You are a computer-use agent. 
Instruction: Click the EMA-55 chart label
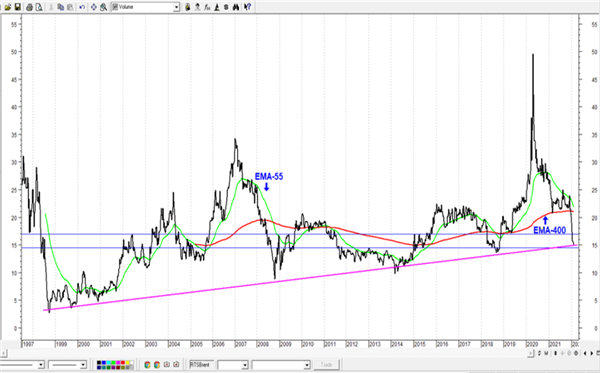pyautogui.click(x=269, y=176)
